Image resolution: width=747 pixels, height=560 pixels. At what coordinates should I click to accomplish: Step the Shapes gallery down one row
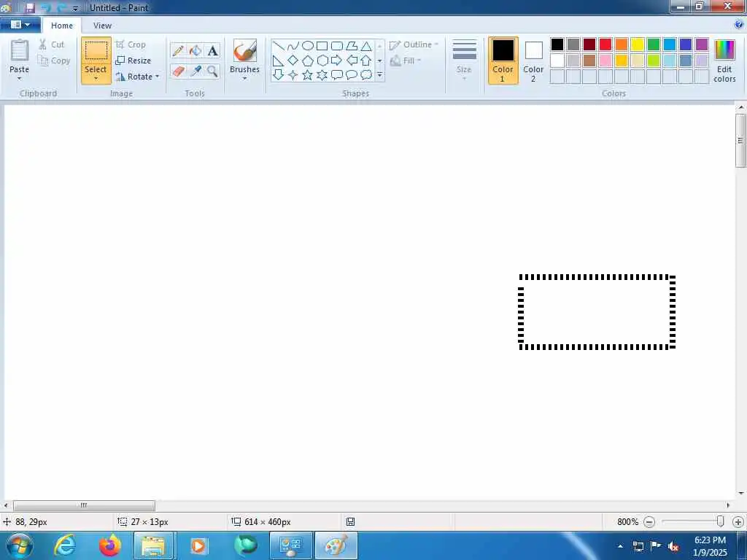click(379, 61)
